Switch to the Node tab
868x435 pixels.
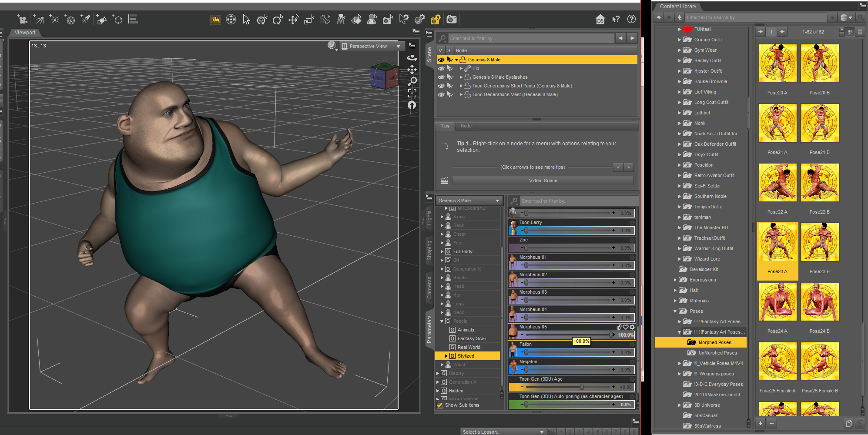tap(466, 126)
